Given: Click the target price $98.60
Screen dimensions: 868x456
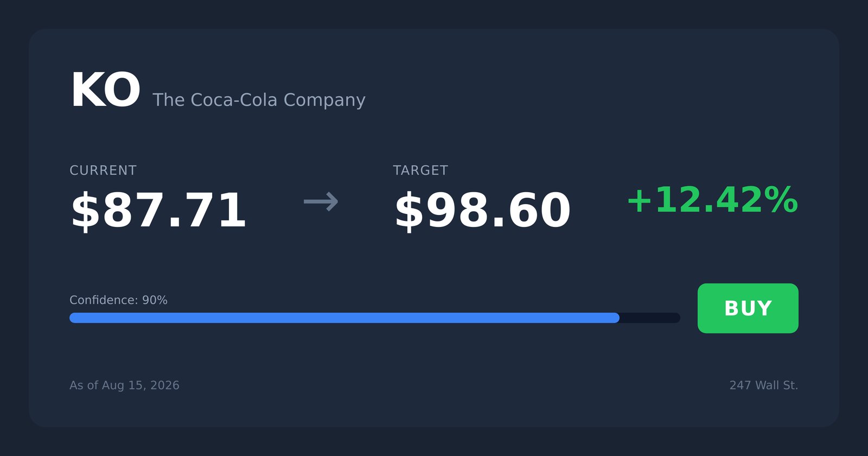Looking at the screenshot, I should [482, 211].
